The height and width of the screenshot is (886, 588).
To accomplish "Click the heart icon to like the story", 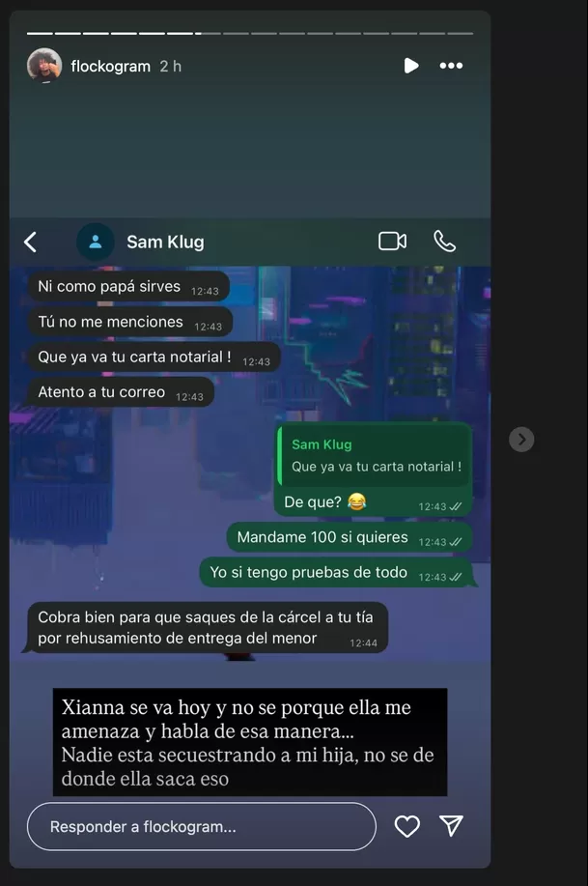I will [406, 827].
